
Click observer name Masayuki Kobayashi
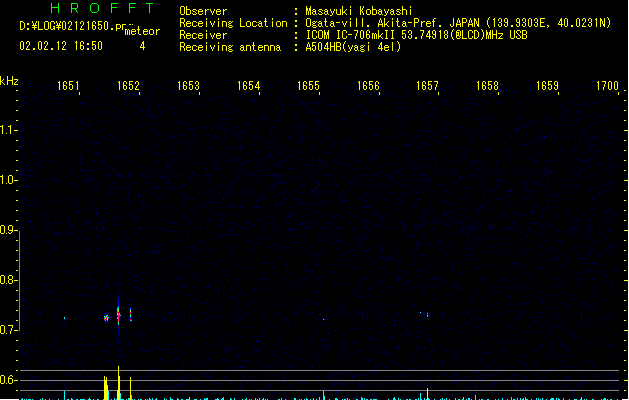point(359,11)
